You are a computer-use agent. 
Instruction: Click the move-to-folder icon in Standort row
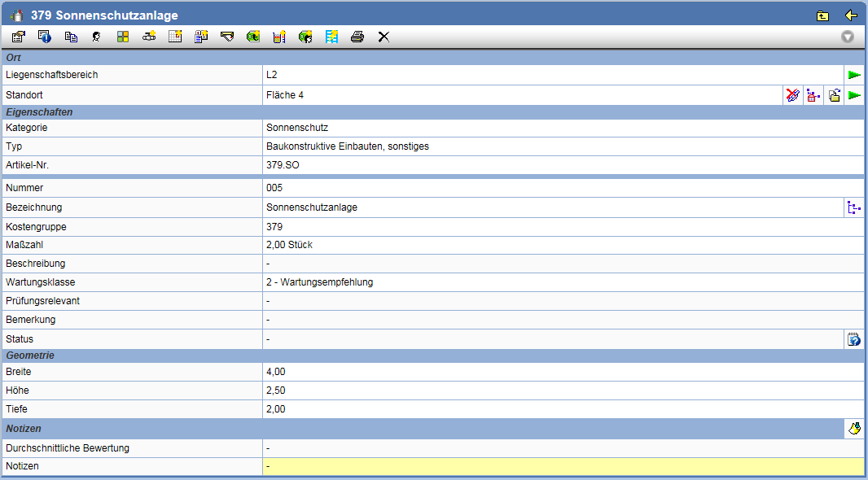coord(834,96)
